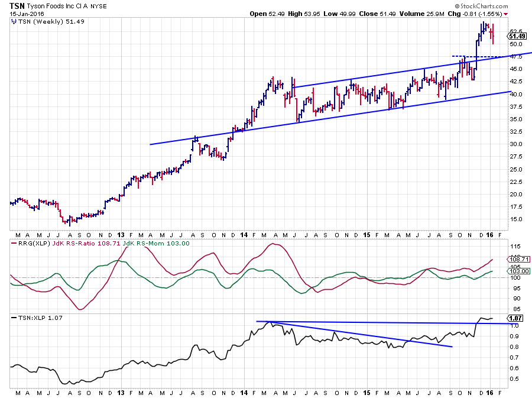Click the TSN ticker symbol title

[x=17, y=6]
